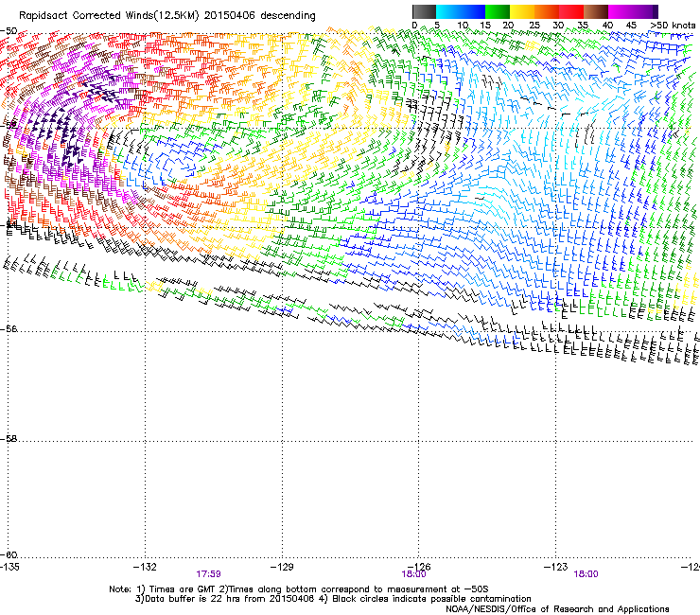The image size is (700, 615).
Task: Click the '-129' longitude label
Action: coord(282,567)
